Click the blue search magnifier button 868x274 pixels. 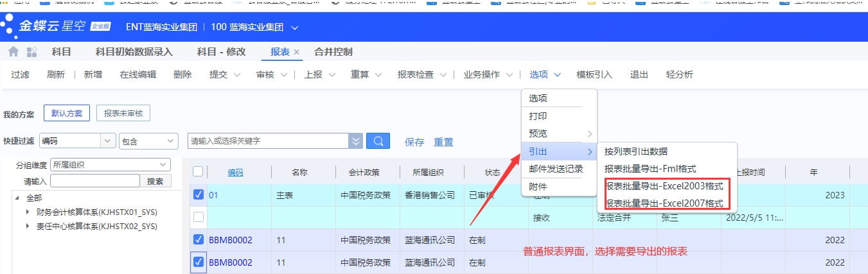coord(378,141)
